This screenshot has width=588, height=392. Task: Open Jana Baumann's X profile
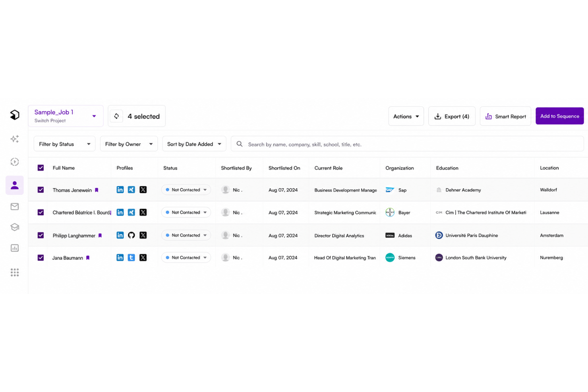pyautogui.click(x=143, y=257)
